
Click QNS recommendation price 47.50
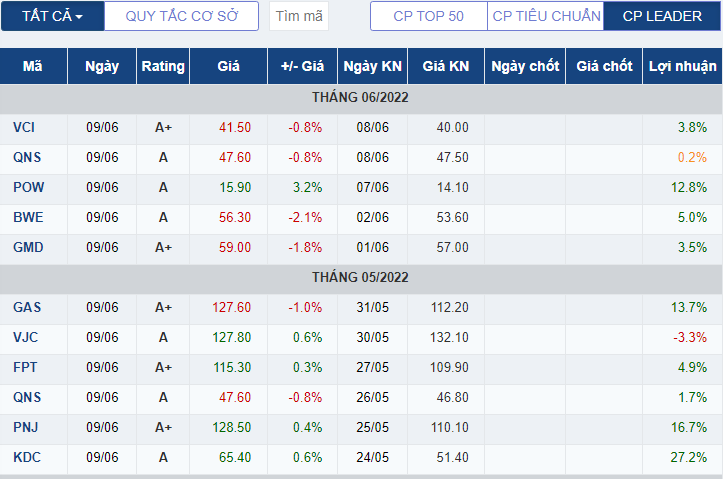[453, 158]
